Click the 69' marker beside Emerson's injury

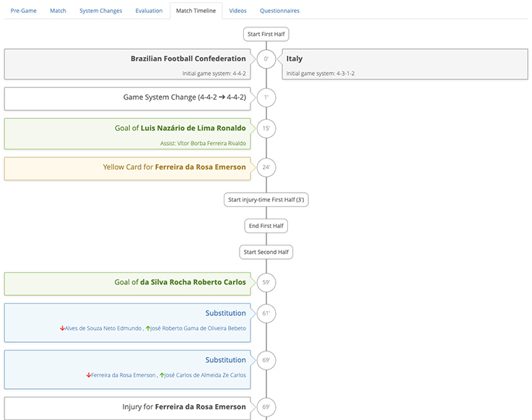[266, 407]
